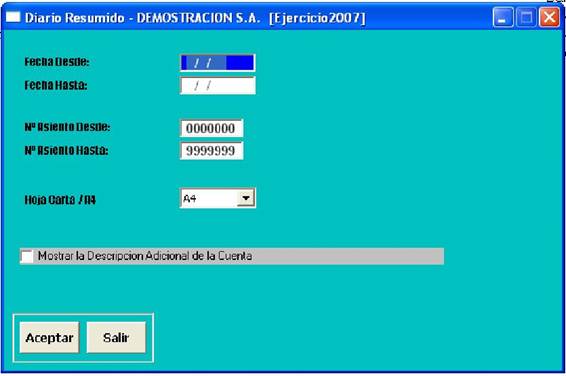Click the window icon in title bar
The height and width of the screenshot is (376, 566).
[13, 17]
